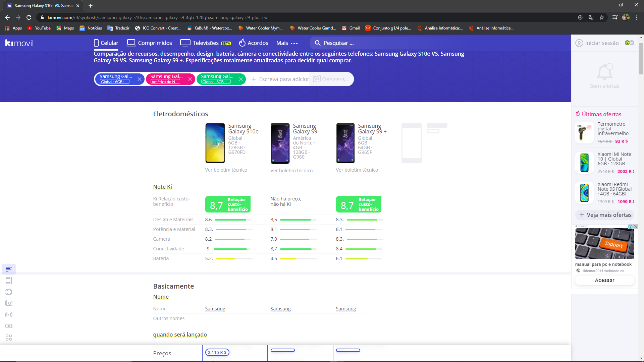Click the Acessar ad button
The width and height of the screenshot is (644, 362).
(x=605, y=280)
